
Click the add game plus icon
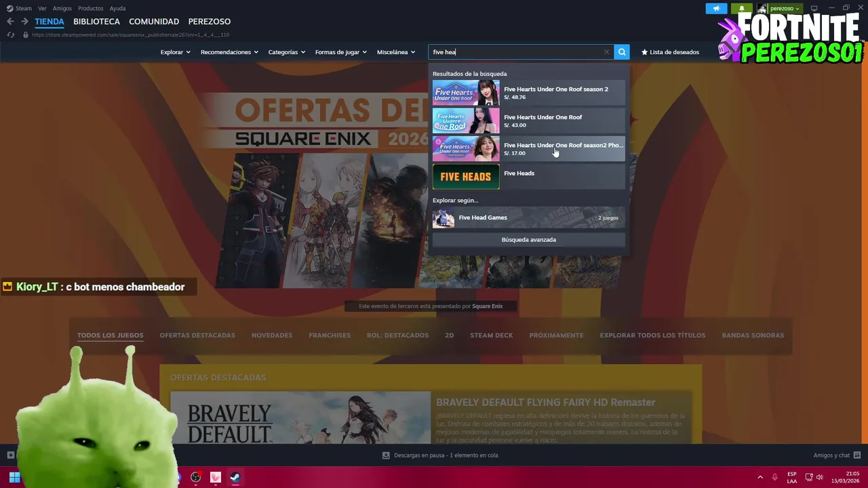(x=10, y=455)
